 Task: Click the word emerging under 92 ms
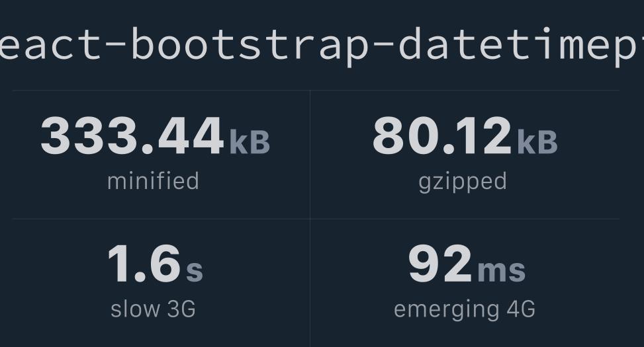pos(446,311)
